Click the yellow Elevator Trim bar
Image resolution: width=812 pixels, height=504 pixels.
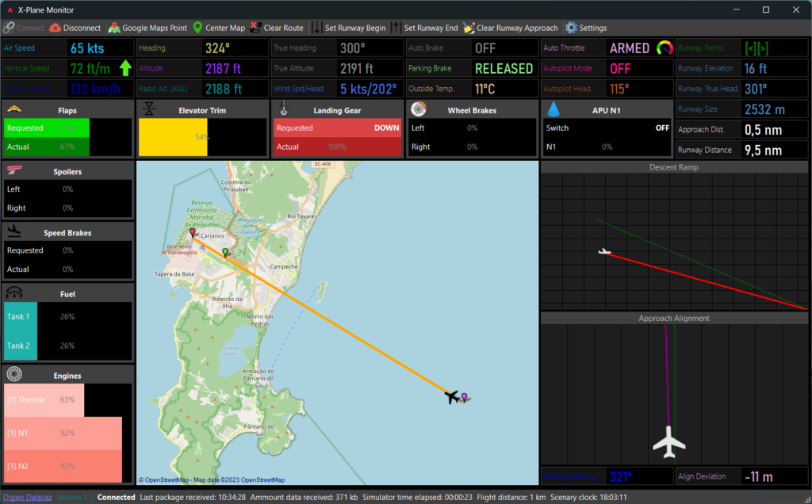click(x=173, y=137)
